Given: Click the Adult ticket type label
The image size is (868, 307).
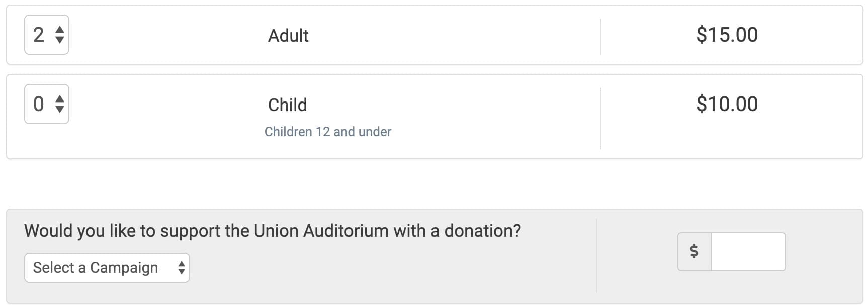Looking at the screenshot, I should [x=288, y=36].
